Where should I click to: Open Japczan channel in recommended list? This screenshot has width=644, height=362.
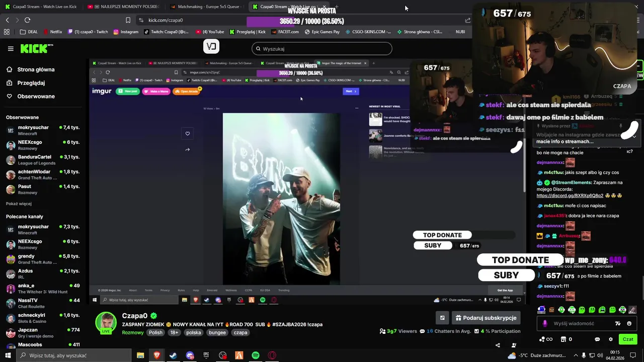42,333
